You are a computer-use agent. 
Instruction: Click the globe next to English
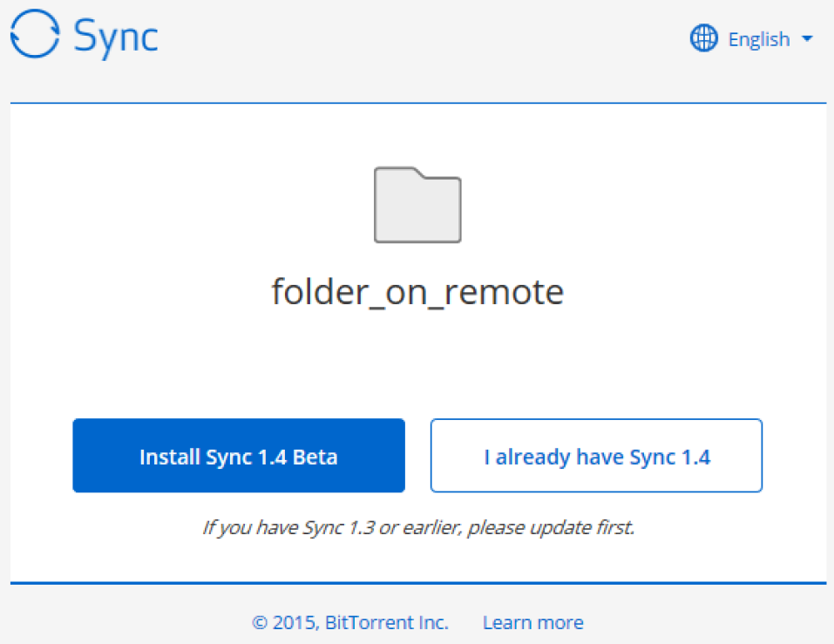pyautogui.click(x=703, y=38)
